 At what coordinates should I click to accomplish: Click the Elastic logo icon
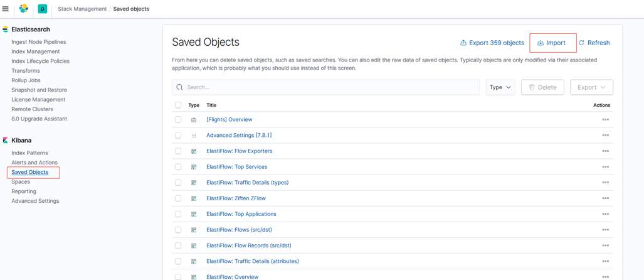tap(24, 9)
